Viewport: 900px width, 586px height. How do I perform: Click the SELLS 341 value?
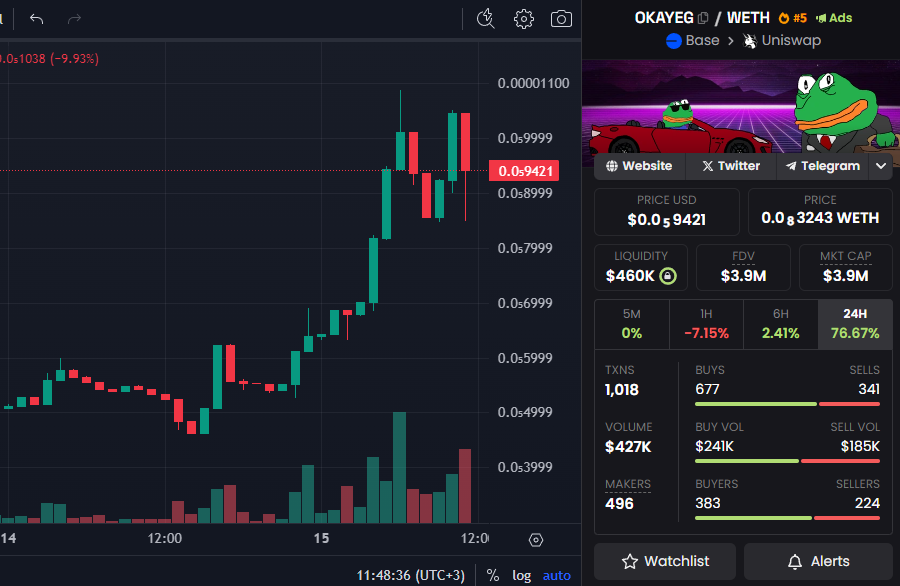pyautogui.click(x=869, y=389)
